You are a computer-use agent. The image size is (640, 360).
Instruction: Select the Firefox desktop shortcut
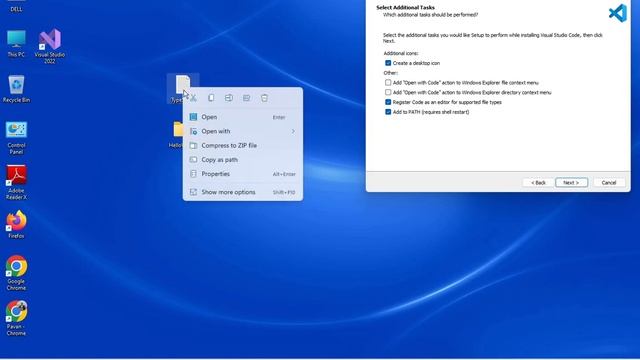click(16, 224)
